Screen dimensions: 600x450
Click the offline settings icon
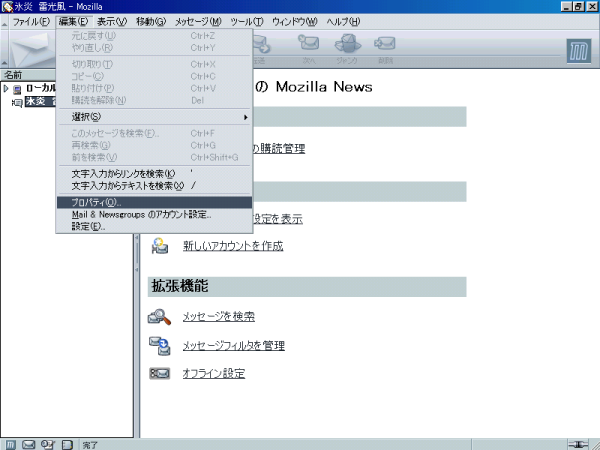[x=159, y=373]
